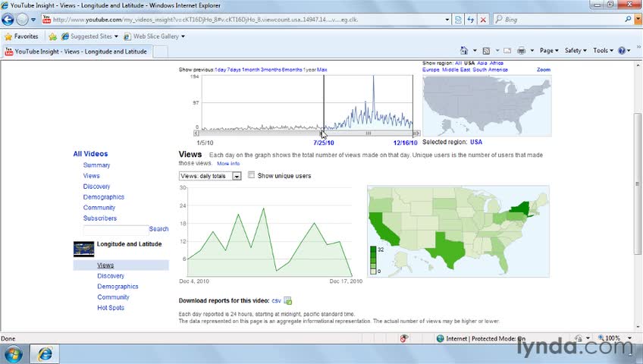
Task: Add to Favorites bar star icon
Action: click(52, 36)
